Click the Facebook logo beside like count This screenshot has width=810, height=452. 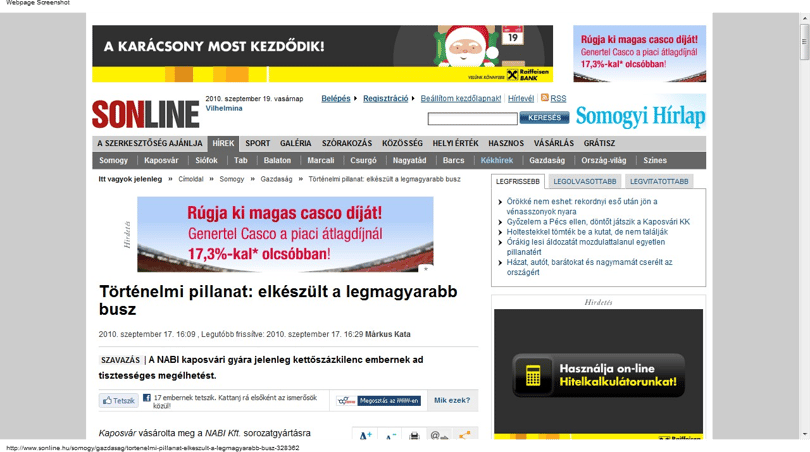point(147,398)
